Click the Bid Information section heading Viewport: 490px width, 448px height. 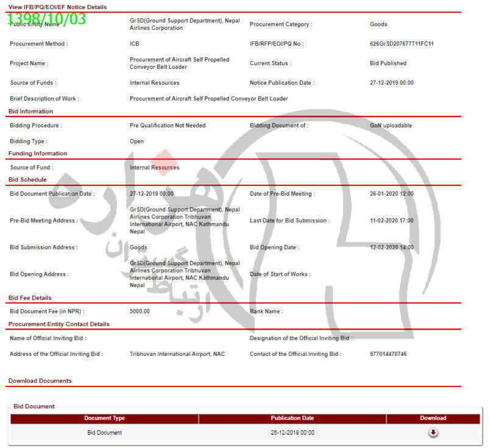30,112
